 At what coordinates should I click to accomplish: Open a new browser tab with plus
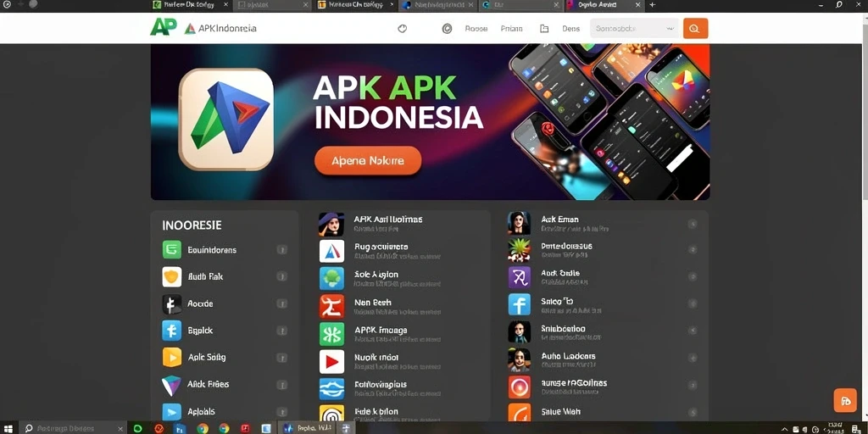tap(652, 5)
